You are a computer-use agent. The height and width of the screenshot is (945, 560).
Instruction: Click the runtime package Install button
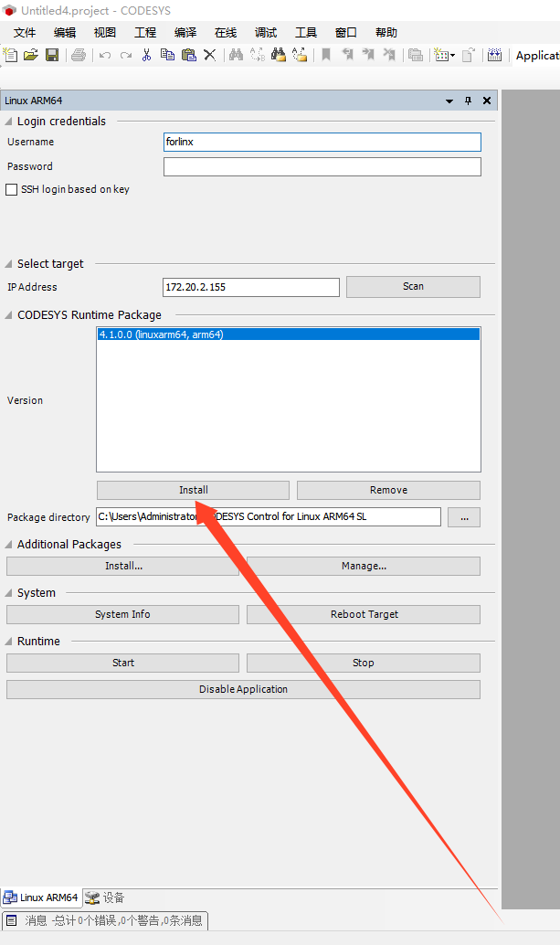coord(194,490)
